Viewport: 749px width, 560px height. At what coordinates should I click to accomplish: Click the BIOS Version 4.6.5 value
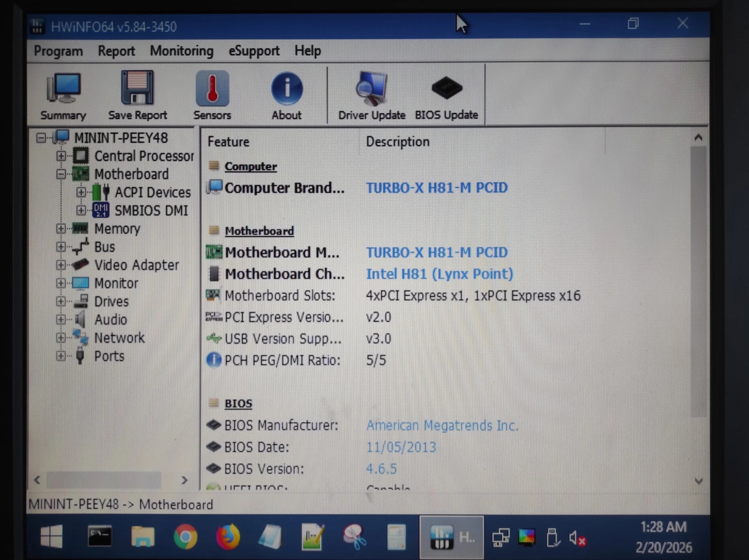pos(381,468)
